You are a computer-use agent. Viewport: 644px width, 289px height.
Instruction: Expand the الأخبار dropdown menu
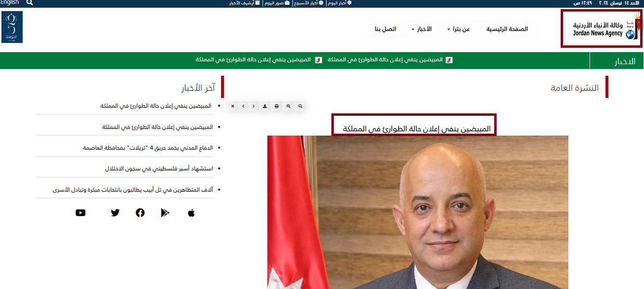[421, 29]
